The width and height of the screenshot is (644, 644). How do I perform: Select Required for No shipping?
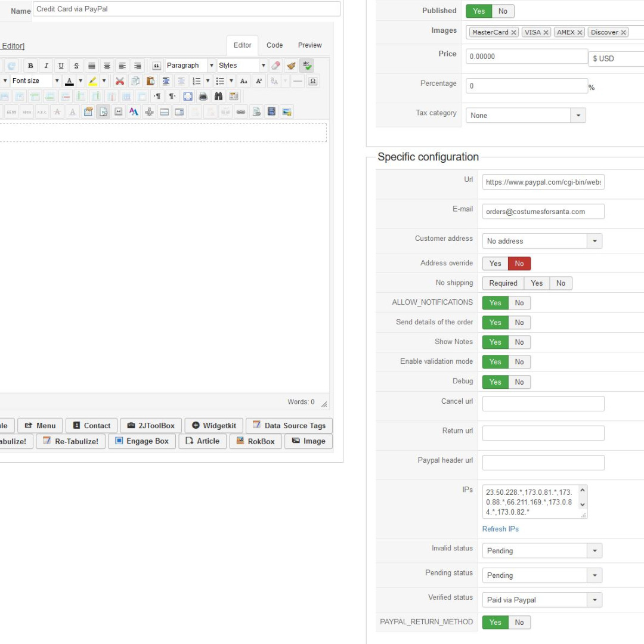[503, 283]
